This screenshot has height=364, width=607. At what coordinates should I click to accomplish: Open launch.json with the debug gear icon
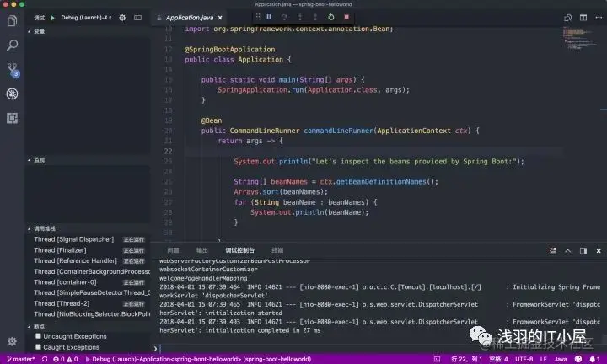pos(122,18)
